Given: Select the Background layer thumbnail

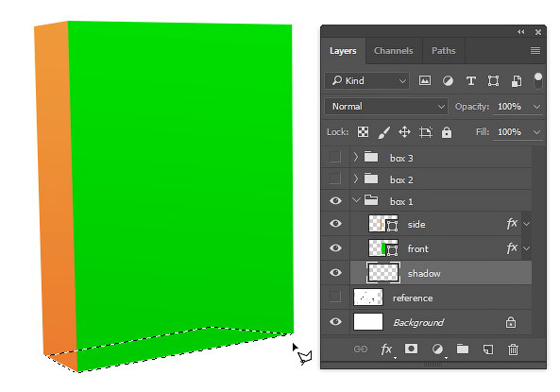Looking at the screenshot, I should [368, 321].
